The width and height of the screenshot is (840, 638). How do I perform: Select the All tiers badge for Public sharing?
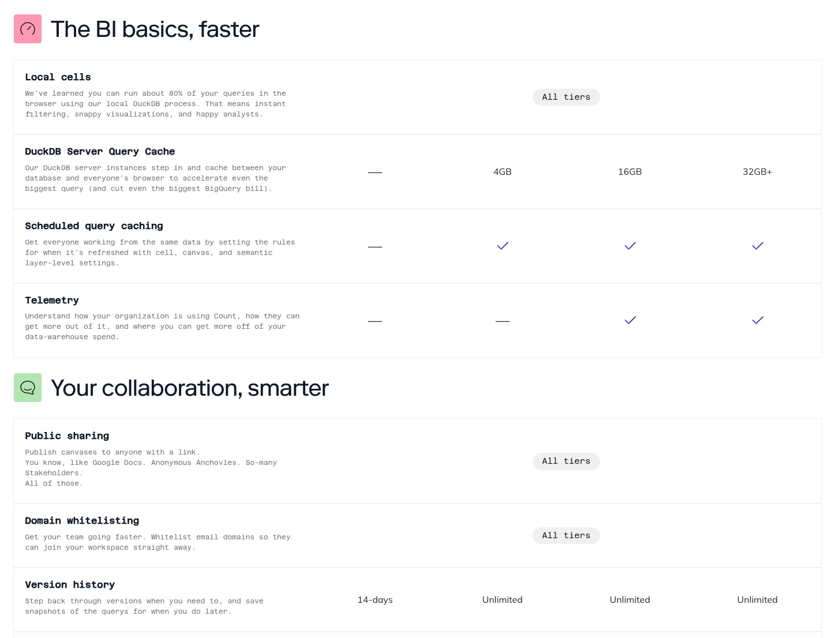click(566, 461)
